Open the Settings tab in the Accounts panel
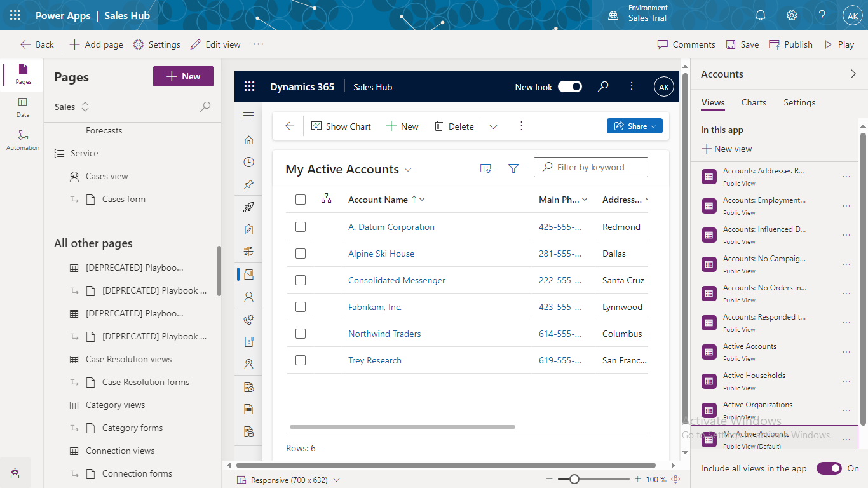 (799, 102)
